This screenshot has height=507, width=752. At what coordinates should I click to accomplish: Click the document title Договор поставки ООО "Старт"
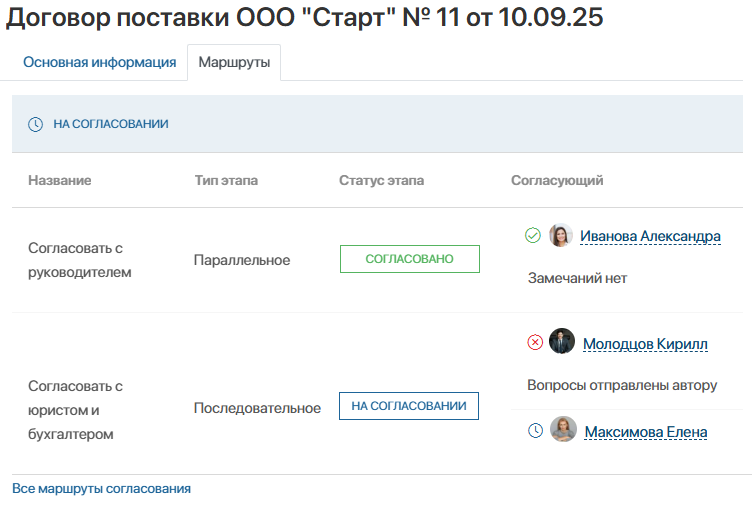tap(304, 17)
